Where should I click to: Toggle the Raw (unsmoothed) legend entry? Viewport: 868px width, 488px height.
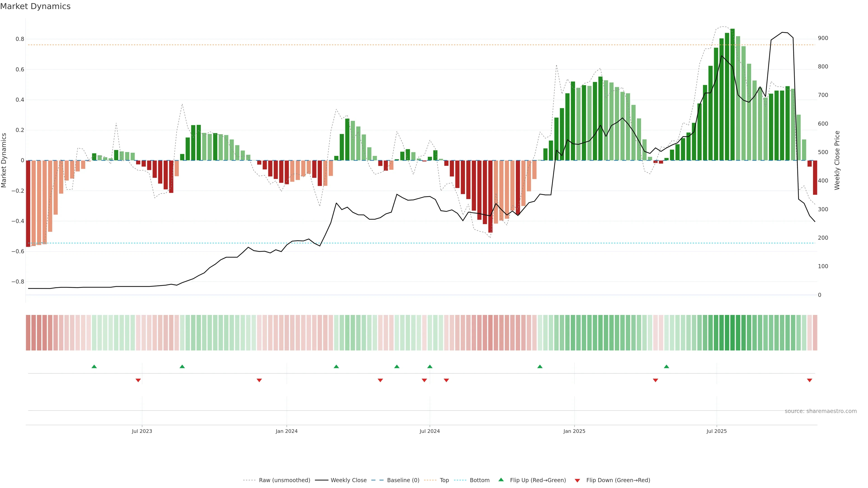284,480
